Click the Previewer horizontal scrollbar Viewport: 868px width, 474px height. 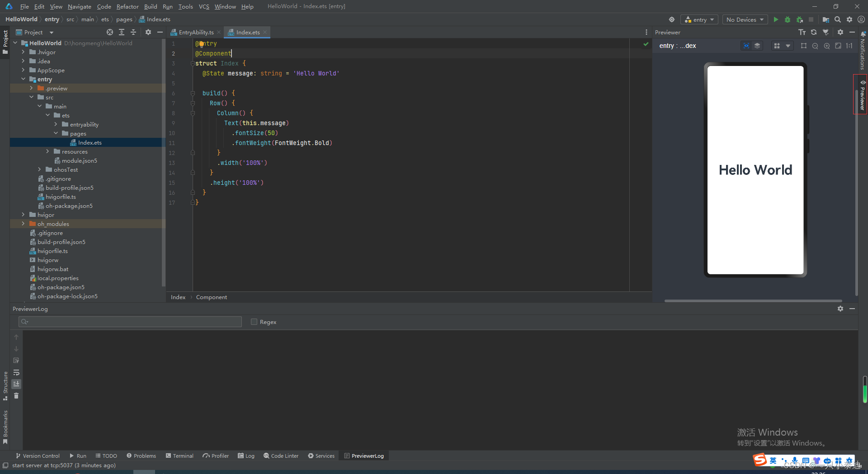(753, 300)
